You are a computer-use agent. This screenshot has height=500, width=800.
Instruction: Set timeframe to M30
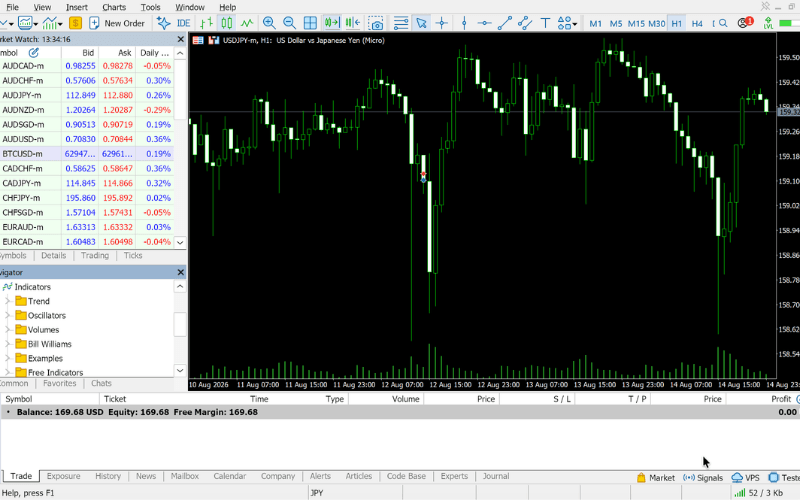[x=657, y=23]
